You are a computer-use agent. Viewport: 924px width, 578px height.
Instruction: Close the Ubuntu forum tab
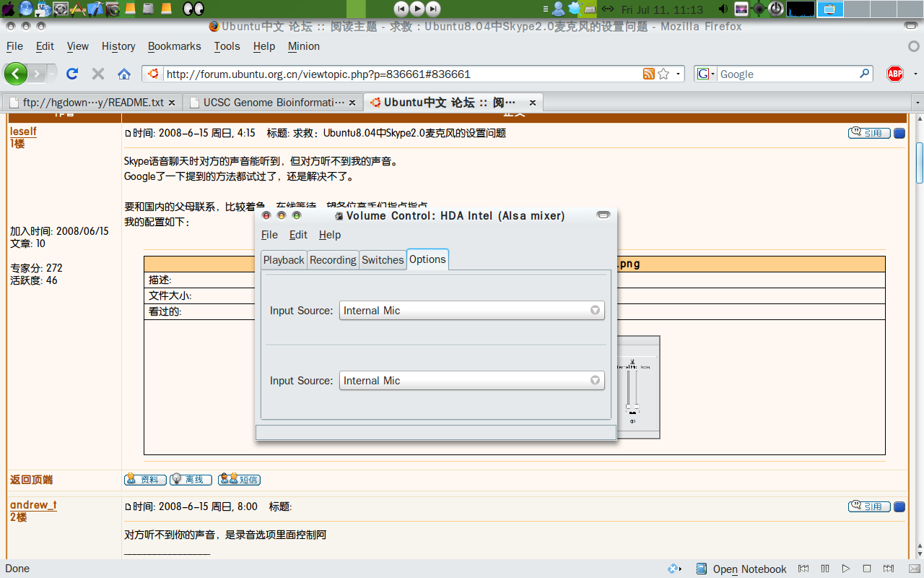(x=533, y=103)
